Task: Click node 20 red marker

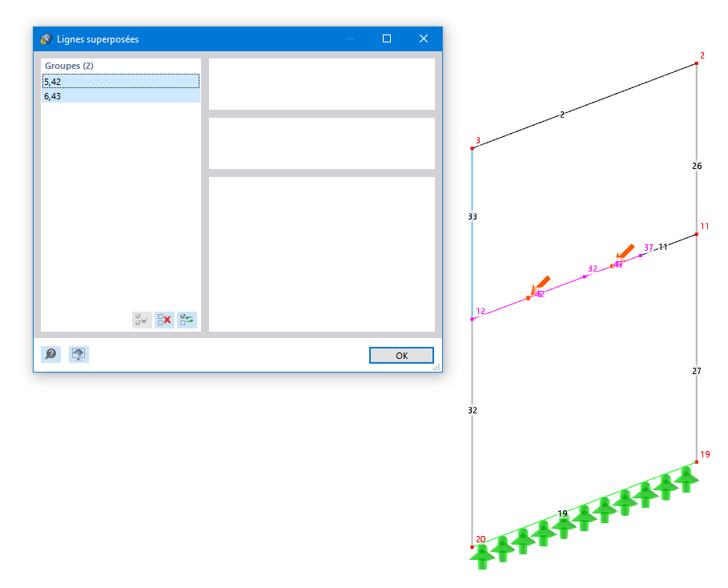Action: (473, 547)
